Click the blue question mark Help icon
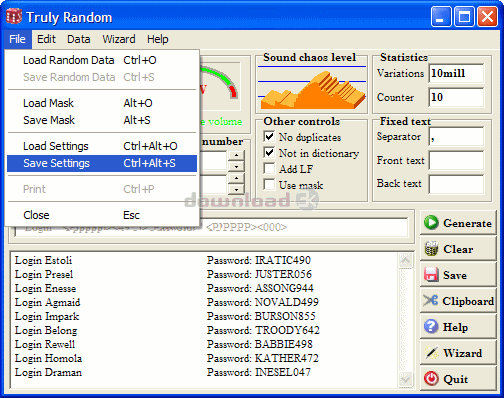 (431, 327)
